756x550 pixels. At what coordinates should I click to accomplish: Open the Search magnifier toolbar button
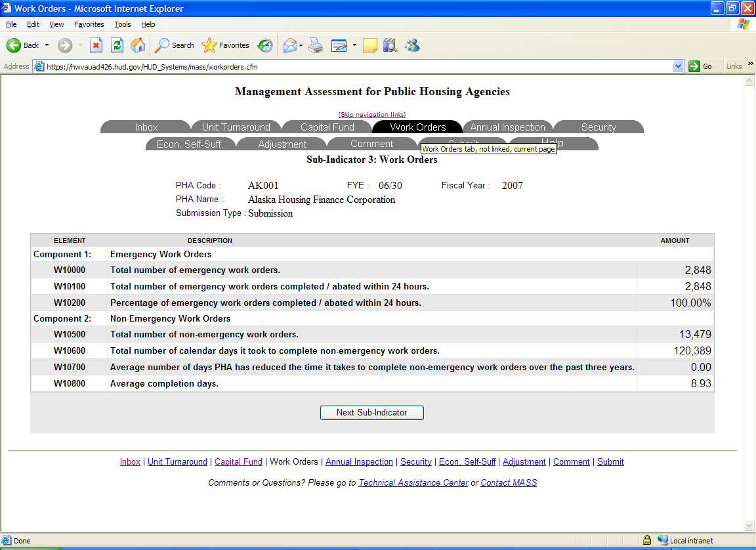174,45
